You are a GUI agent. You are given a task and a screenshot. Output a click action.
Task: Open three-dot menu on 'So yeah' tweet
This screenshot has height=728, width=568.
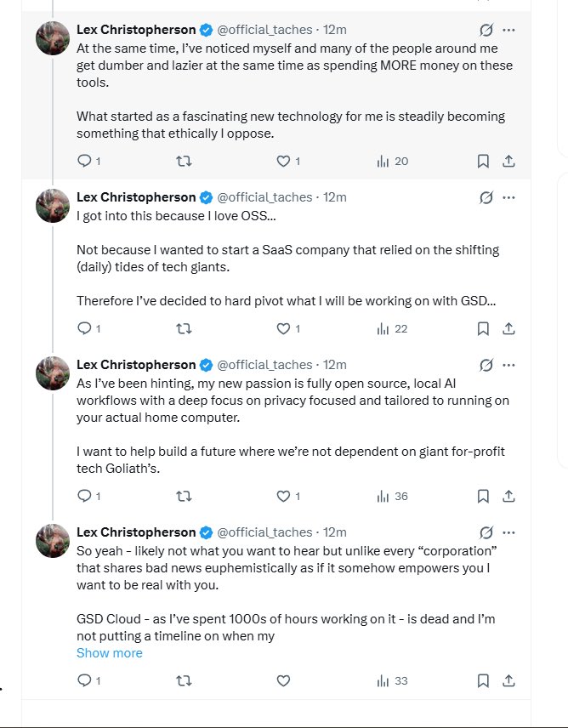coord(508,532)
